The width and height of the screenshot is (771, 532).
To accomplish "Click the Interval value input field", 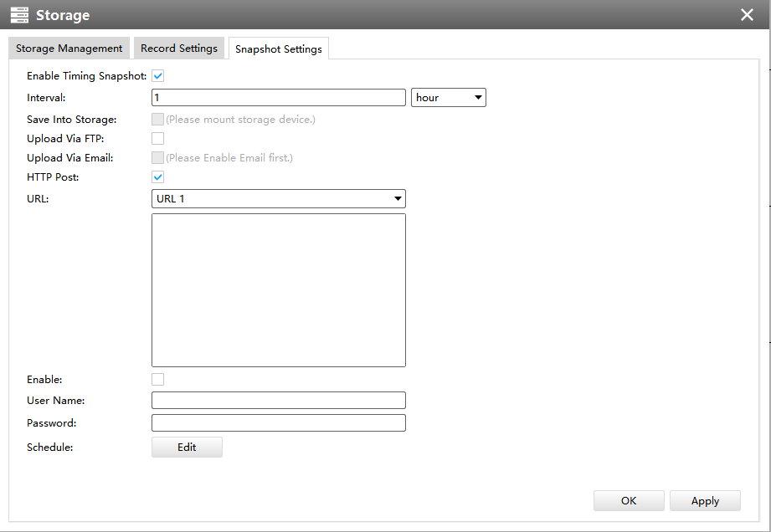I will 278,98.
